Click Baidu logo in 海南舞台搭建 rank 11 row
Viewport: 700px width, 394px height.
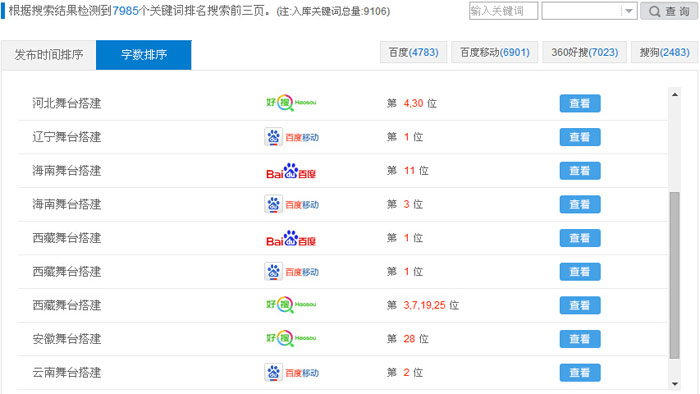(291, 171)
